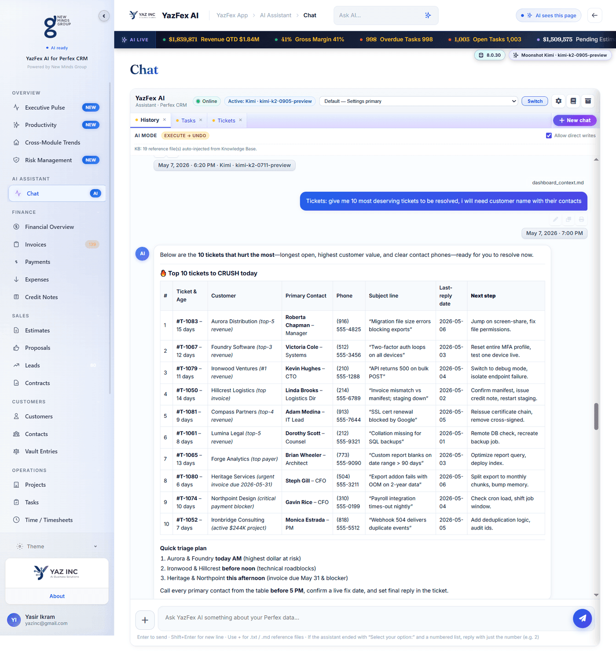Open Proposals in sidebar
This screenshot has height=672, width=616.
pyautogui.click(x=57, y=348)
